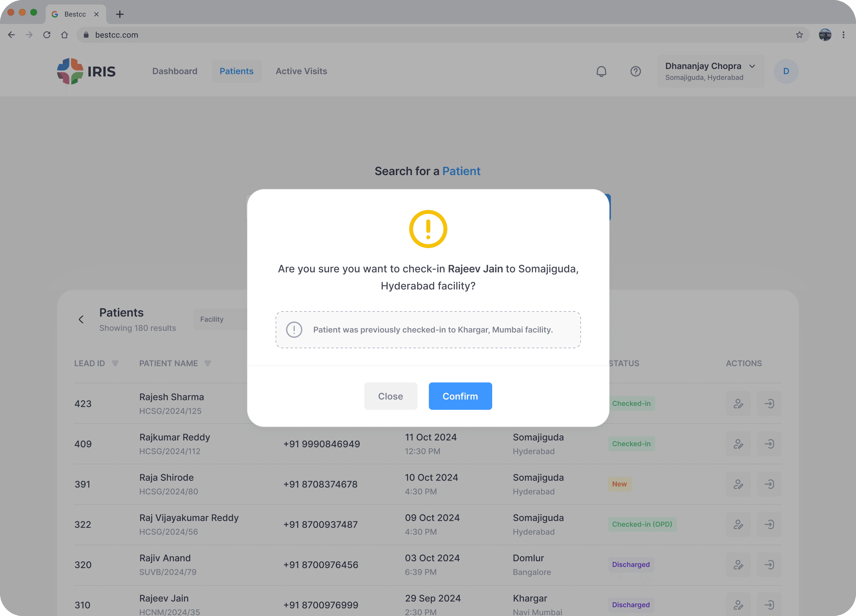This screenshot has height=616, width=856.
Task: Click check-in arrow icon for Raja Shirode
Action: [x=769, y=484]
